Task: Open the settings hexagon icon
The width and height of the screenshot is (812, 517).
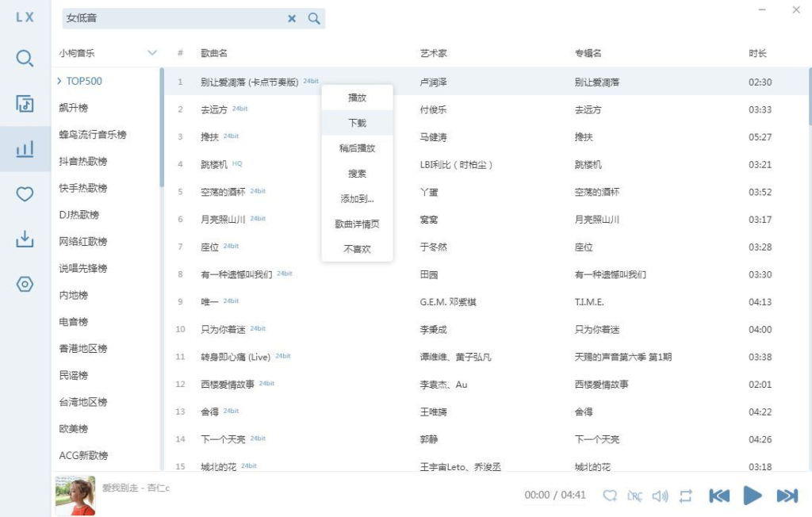Action: [25, 284]
